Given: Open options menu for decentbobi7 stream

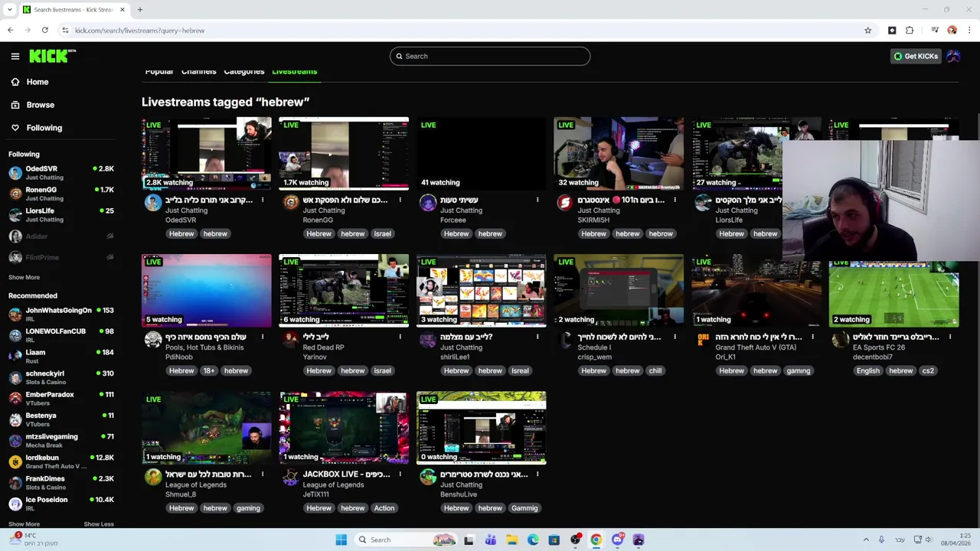Looking at the screenshot, I should [950, 337].
